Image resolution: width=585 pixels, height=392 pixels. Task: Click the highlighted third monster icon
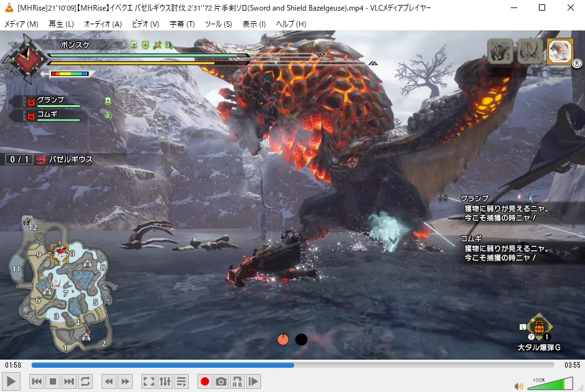[559, 52]
